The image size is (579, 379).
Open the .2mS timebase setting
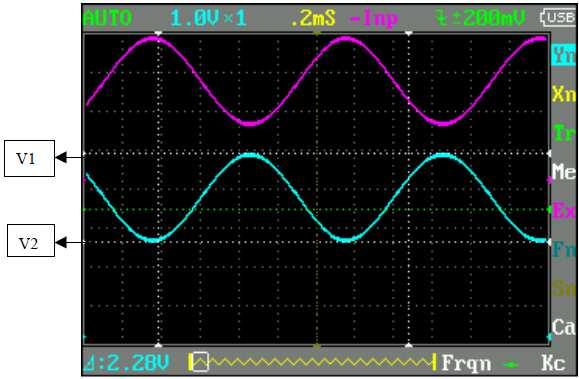tap(313, 18)
